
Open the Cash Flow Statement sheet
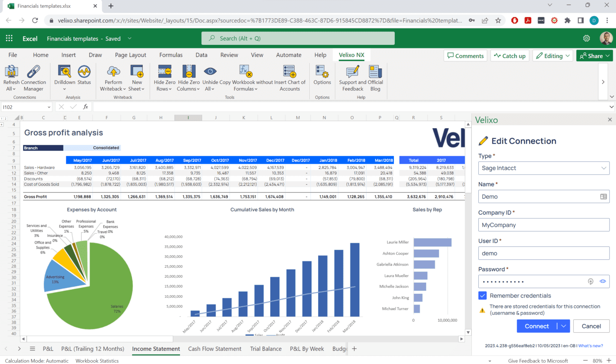click(x=215, y=349)
